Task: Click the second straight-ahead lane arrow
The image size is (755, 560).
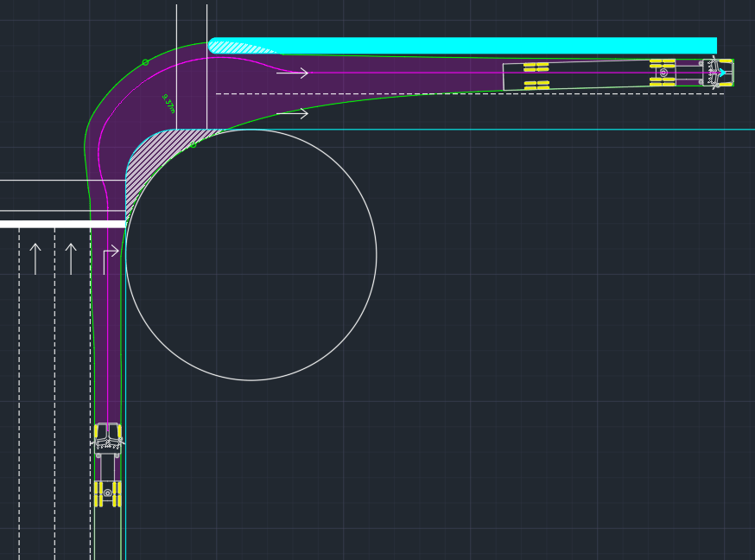Action: tap(71, 258)
